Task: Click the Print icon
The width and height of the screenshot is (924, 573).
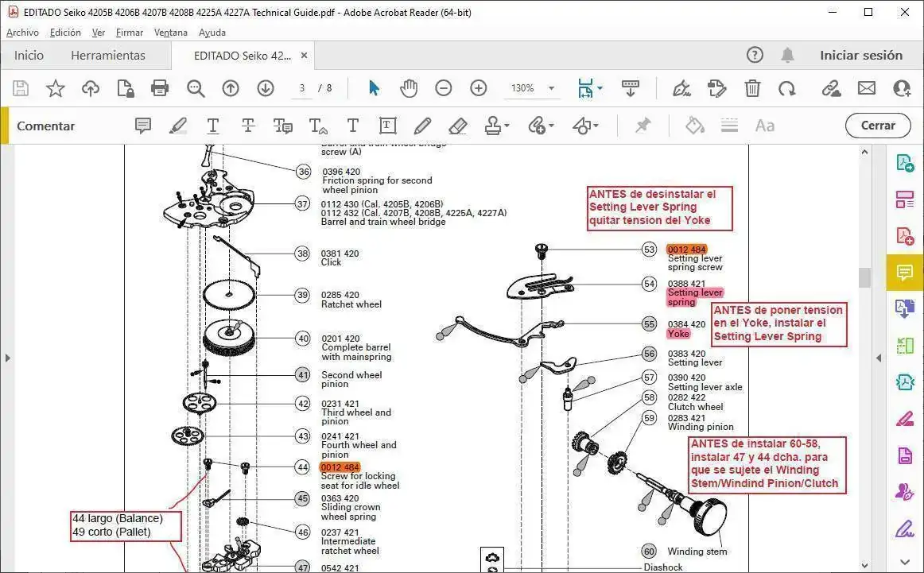Action: [x=160, y=88]
